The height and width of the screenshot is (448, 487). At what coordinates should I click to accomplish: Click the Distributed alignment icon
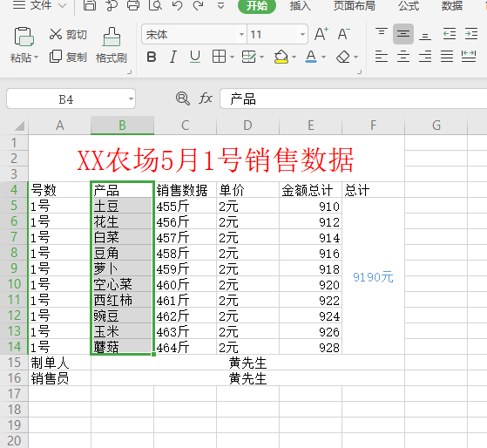pyautogui.click(x=469, y=57)
